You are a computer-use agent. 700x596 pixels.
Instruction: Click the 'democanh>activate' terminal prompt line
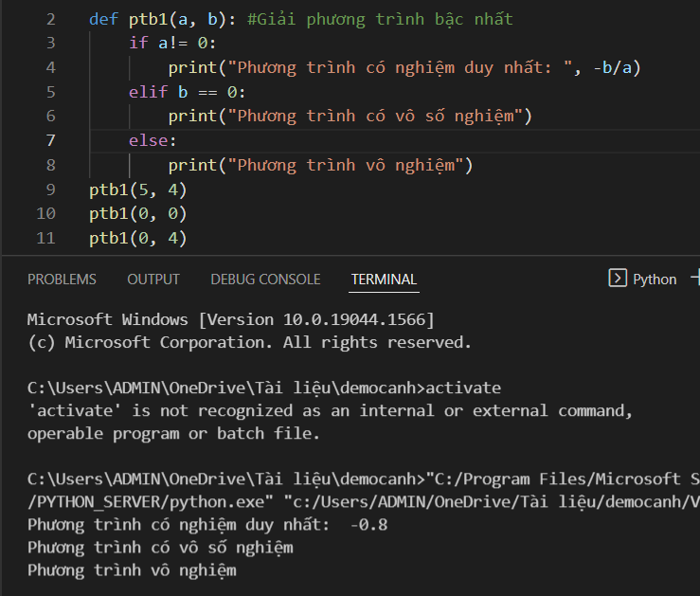click(264, 388)
